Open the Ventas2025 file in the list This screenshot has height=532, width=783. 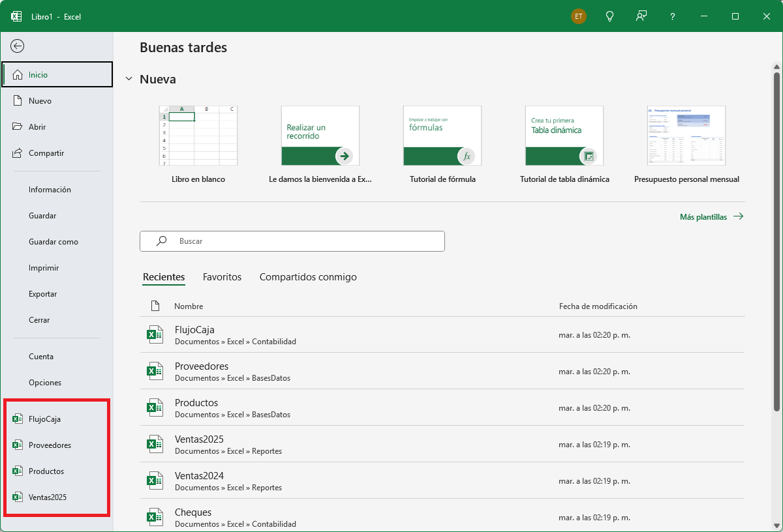click(442, 445)
